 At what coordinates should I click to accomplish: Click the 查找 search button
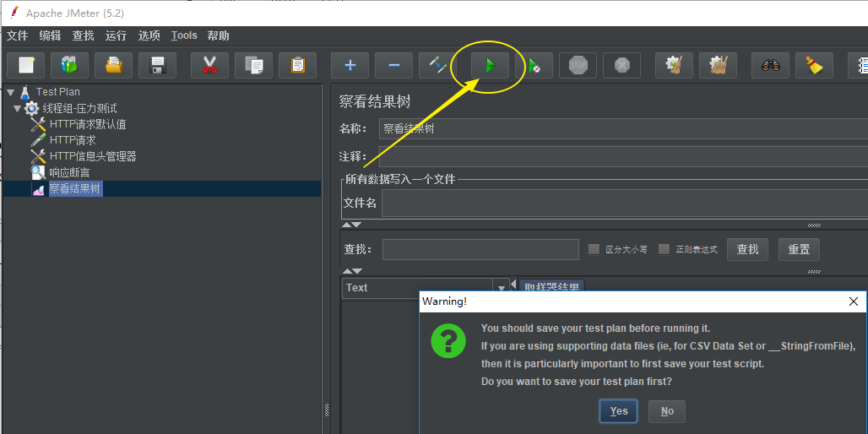(747, 249)
